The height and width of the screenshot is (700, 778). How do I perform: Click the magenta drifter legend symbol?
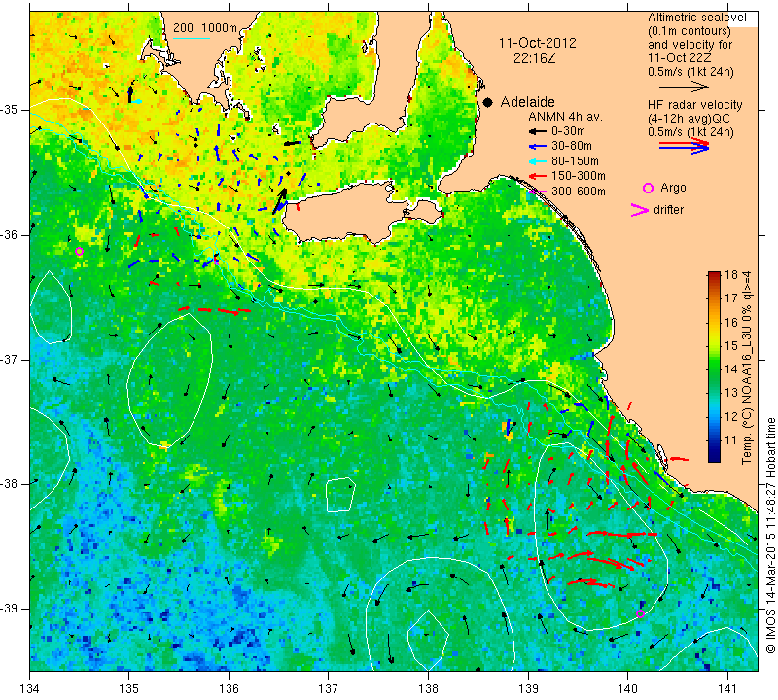[640, 210]
